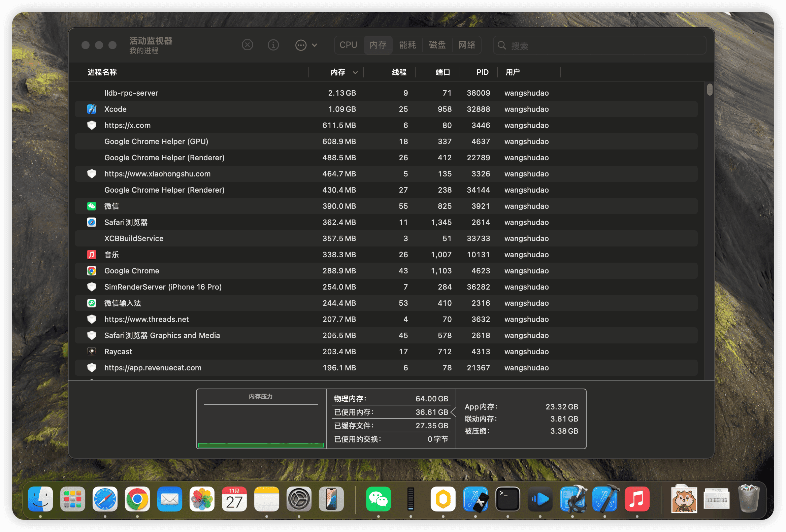Open System Settings in the Dock

click(x=299, y=499)
